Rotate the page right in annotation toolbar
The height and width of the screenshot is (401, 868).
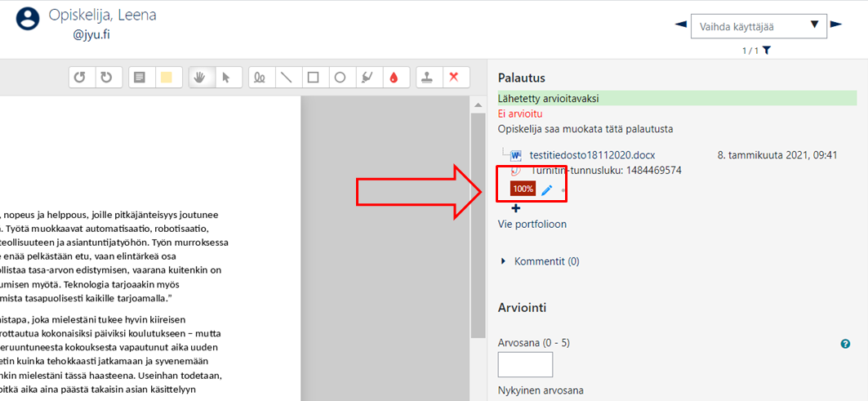click(106, 78)
